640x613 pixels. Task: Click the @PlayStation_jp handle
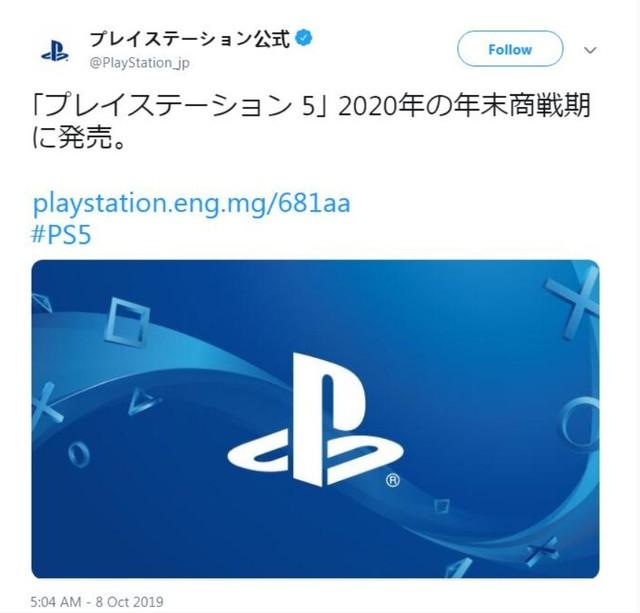pyautogui.click(x=140, y=63)
